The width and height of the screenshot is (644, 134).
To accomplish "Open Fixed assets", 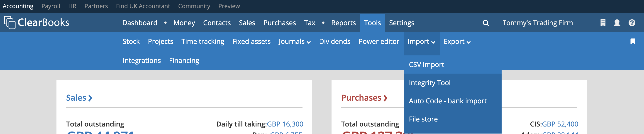I will pos(251,41).
